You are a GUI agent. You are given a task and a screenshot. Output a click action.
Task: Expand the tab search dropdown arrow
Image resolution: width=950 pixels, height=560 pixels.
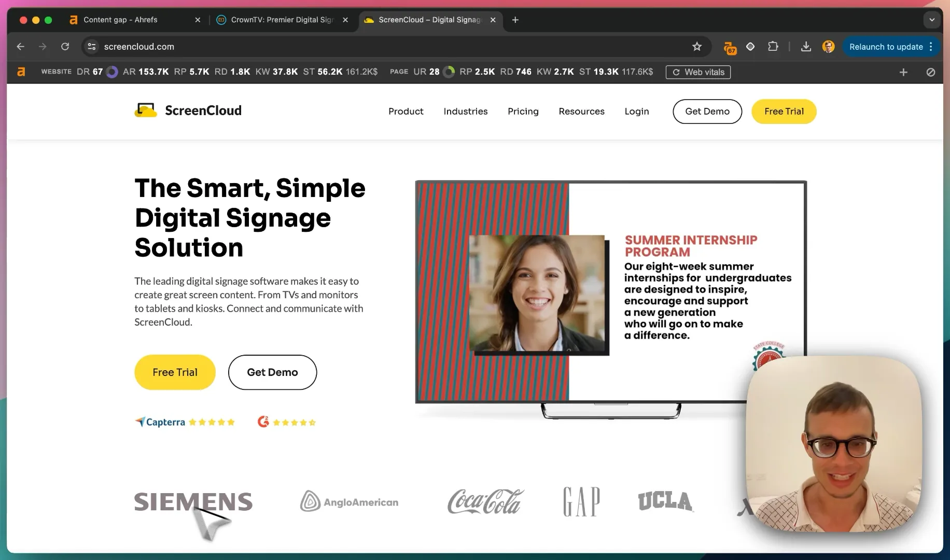point(932,20)
